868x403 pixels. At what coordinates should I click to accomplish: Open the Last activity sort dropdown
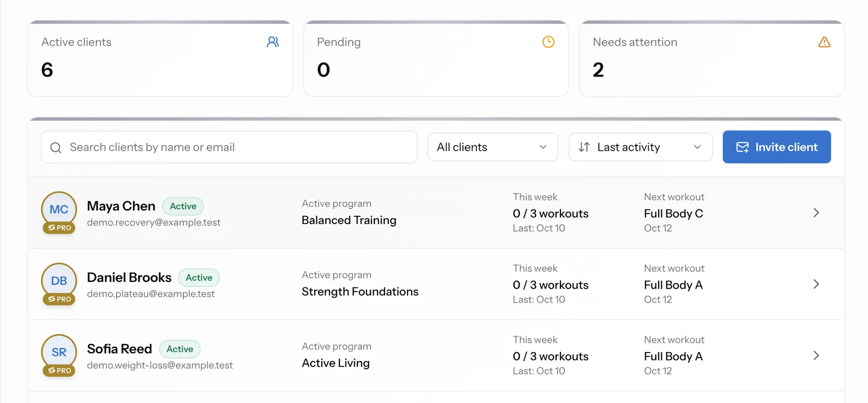640,147
